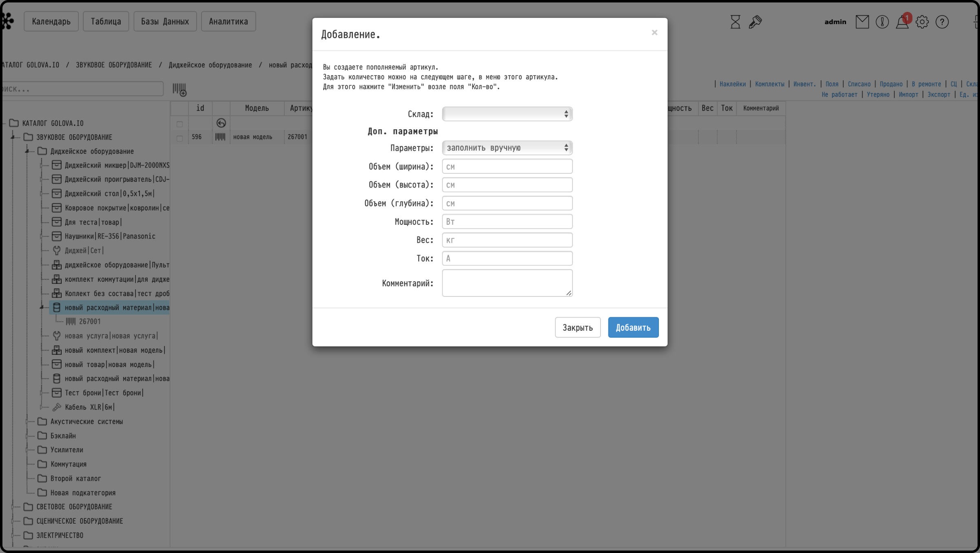Image resolution: width=980 pixels, height=553 pixels.
Task: Collapse the ЗВУКОВОЕ ОБОРУДОВАНИЕ tree node
Action: tap(13, 137)
